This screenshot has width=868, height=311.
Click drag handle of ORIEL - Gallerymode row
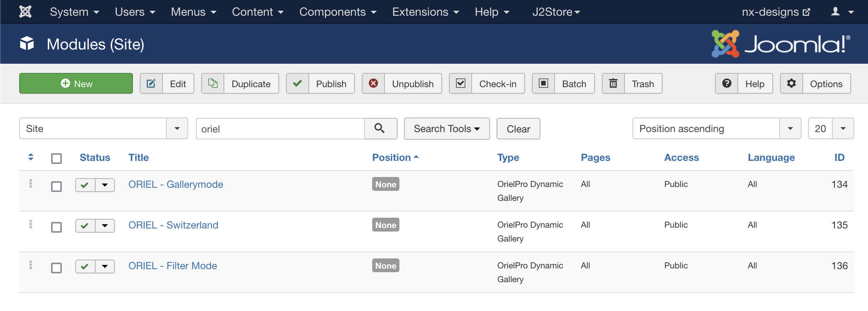tap(31, 184)
